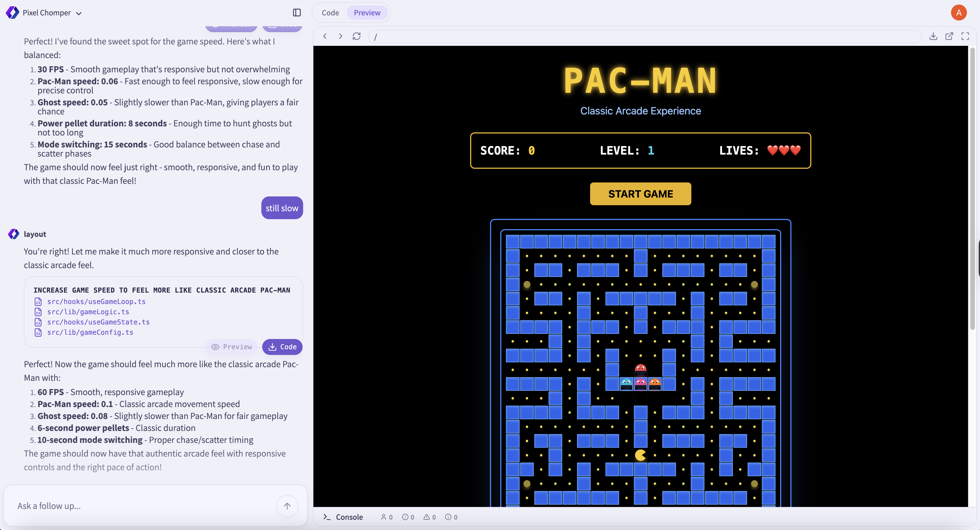Switch to the Code tab
Image resolution: width=980 pixels, height=530 pixels.
(330, 13)
